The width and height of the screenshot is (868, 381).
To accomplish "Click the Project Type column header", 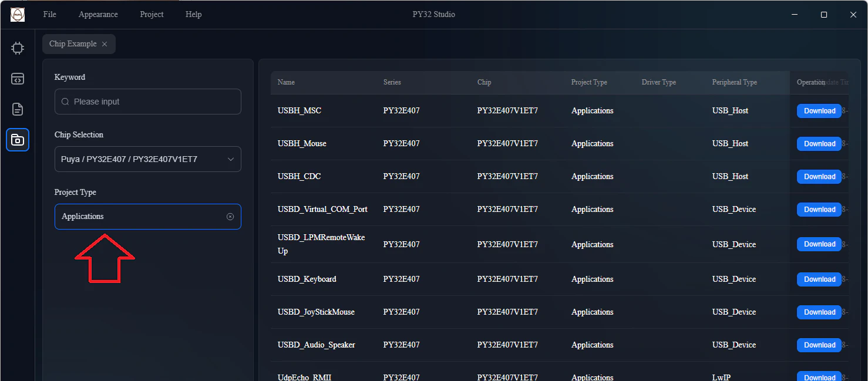I will tap(589, 82).
